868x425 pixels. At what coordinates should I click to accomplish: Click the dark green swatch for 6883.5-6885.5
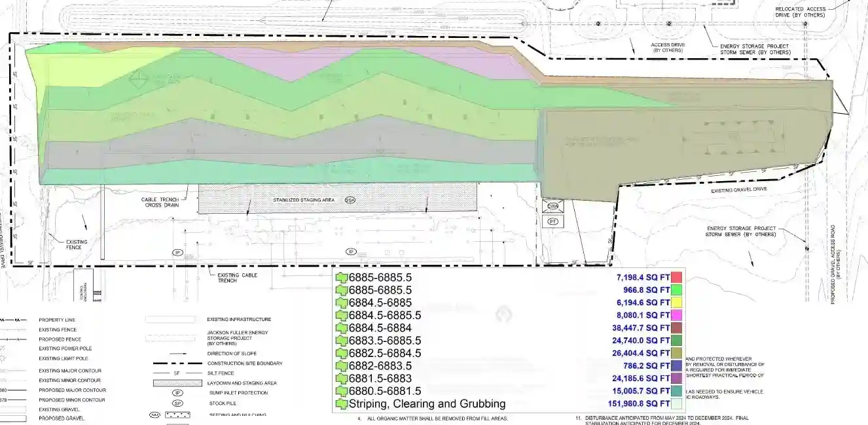coord(677,341)
